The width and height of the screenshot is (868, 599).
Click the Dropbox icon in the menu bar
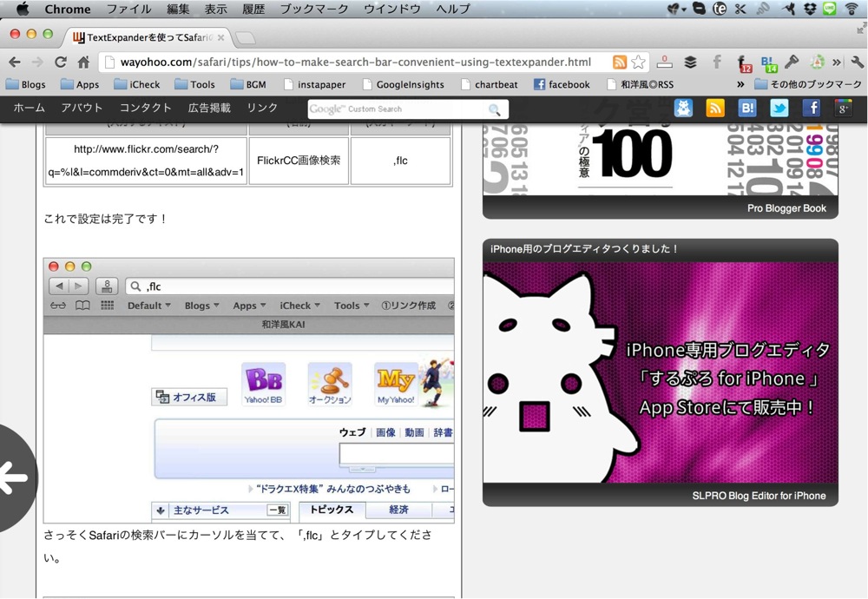point(809,9)
